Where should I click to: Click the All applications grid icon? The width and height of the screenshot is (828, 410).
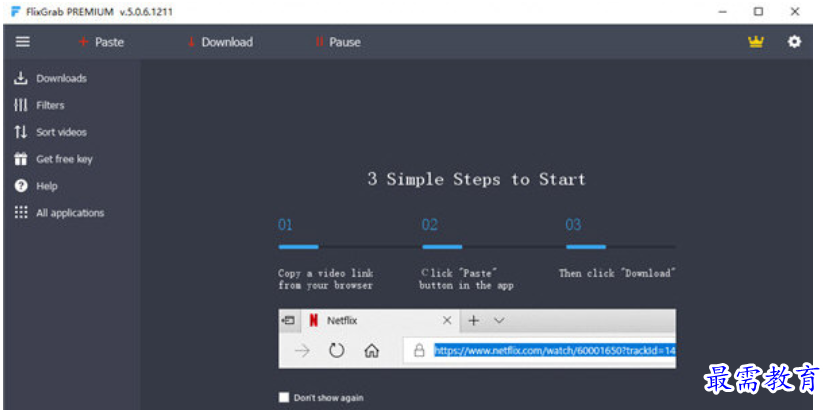21,212
